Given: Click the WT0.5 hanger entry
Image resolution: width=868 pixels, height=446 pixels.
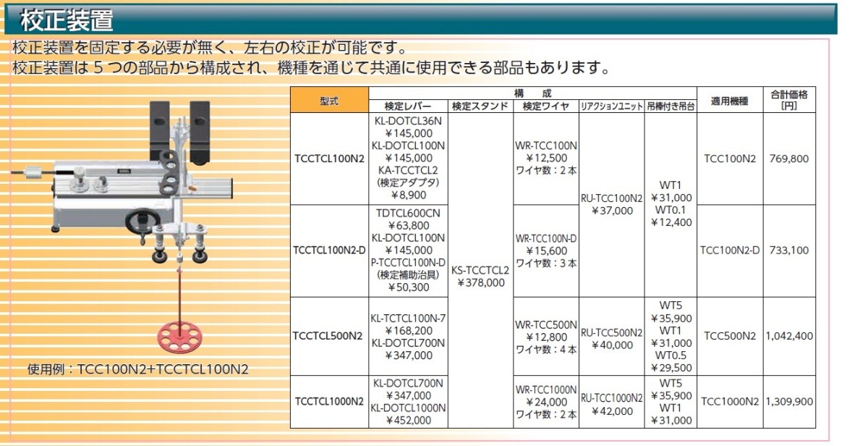Looking at the screenshot, I should 671,355.
